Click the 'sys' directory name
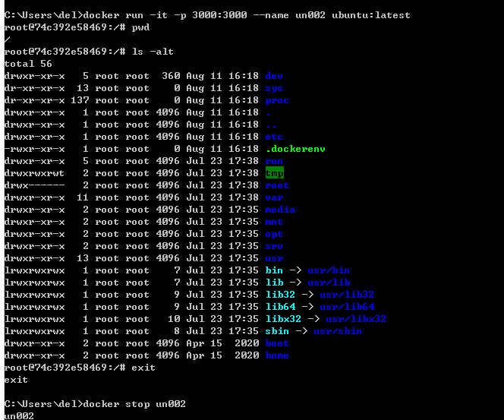504x420 pixels. pyautogui.click(x=274, y=88)
